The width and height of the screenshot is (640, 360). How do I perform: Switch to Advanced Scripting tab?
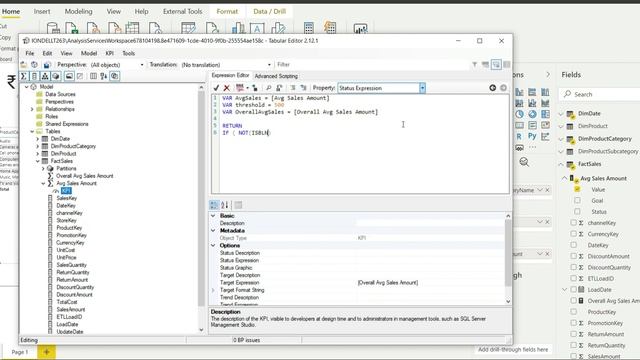pos(276,76)
